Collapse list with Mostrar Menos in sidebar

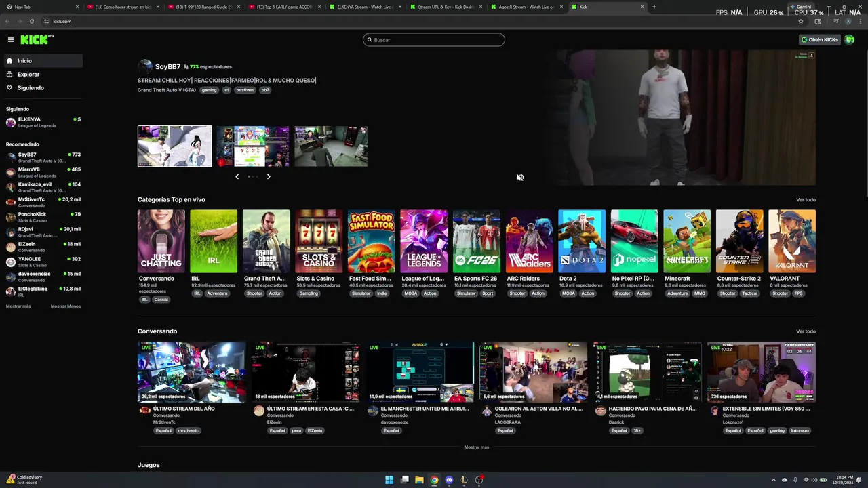coord(66,306)
